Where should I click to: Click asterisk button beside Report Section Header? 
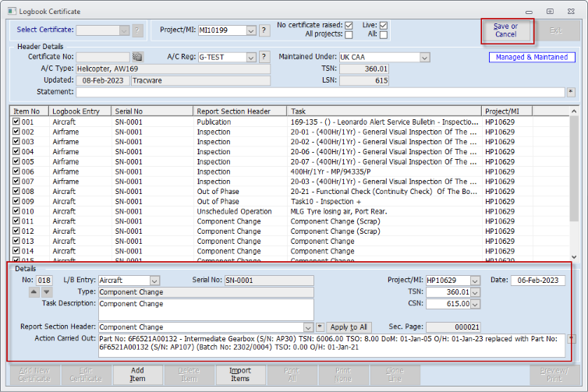[320, 327]
